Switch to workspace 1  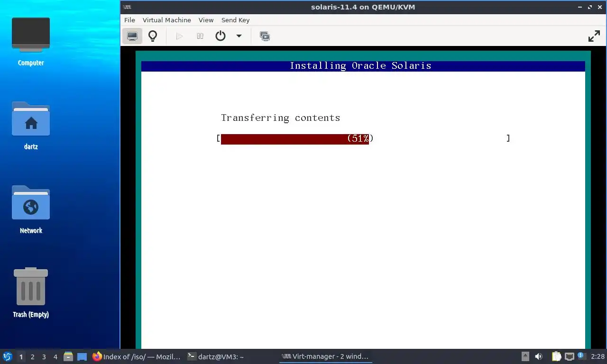pos(21,357)
